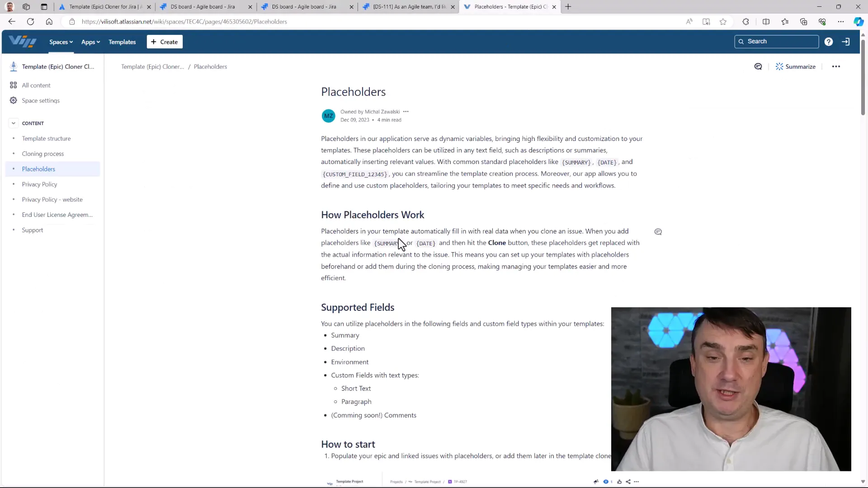Image resolution: width=868 pixels, height=488 pixels.
Task: Open Support page in sidebar
Action: pyautogui.click(x=33, y=230)
